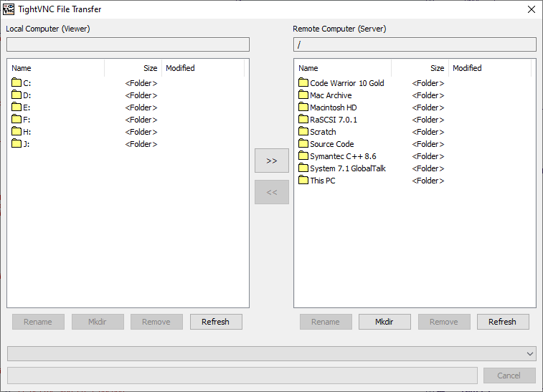Click the RaSCSI 7.0.1 folder icon
The width and height of the screenshot is (543, 392).
(x=303, y=119)
